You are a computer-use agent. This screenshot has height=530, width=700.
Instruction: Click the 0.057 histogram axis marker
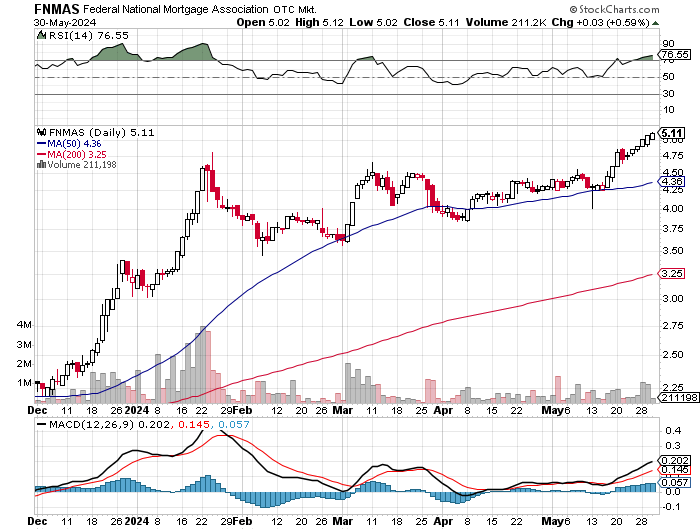pyautogui.click(x=675, y=483)
